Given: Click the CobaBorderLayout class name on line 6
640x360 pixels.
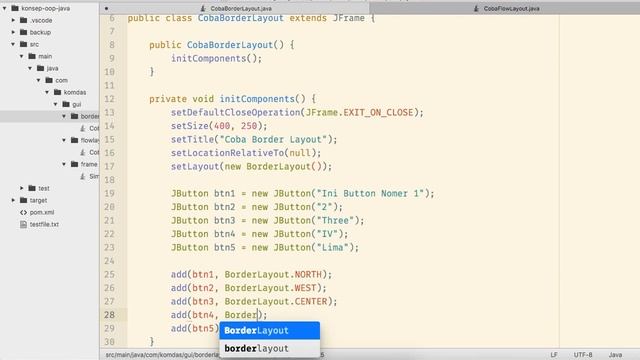Looking at the screenshot, I should click(x=240, y=18).
